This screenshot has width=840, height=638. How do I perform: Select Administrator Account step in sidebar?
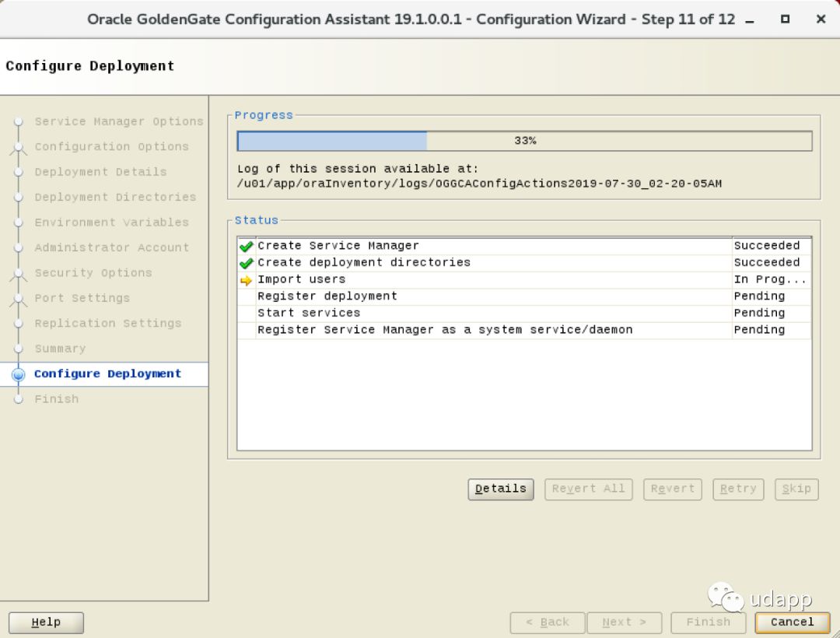tap(111, 247)
